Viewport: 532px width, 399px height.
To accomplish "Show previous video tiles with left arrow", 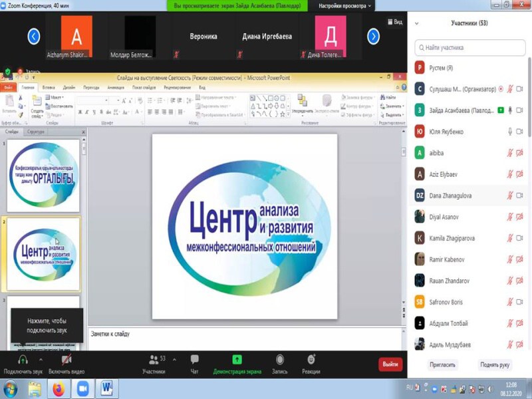I will pos(34,37).
